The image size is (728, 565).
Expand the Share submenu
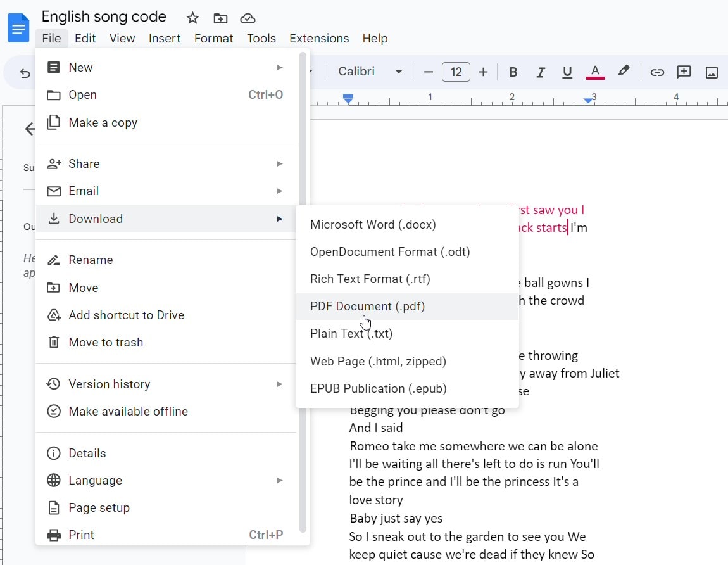click(84, 163)
